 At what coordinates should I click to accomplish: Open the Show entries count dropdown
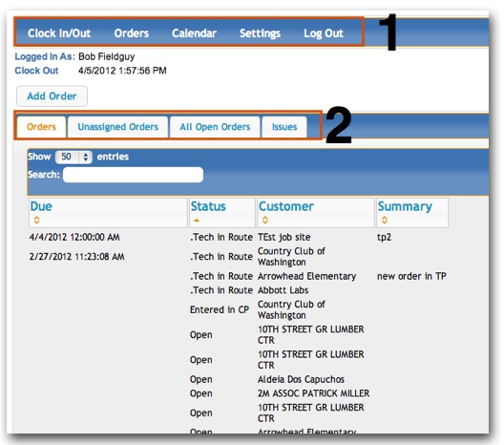pos(73,157)
